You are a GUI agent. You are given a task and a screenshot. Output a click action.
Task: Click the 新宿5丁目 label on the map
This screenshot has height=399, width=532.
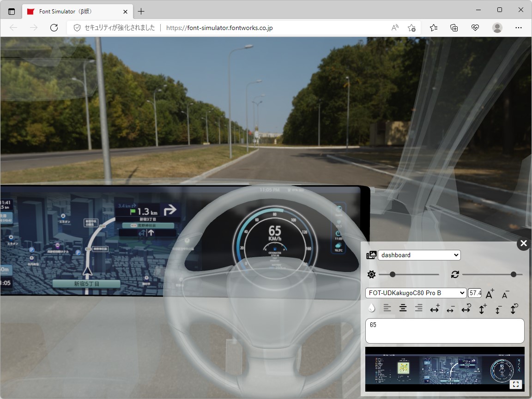86,284
